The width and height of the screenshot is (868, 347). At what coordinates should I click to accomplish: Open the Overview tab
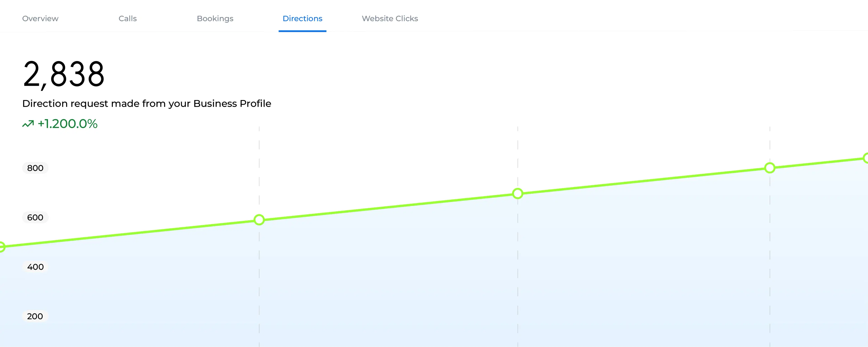point(40,19)
